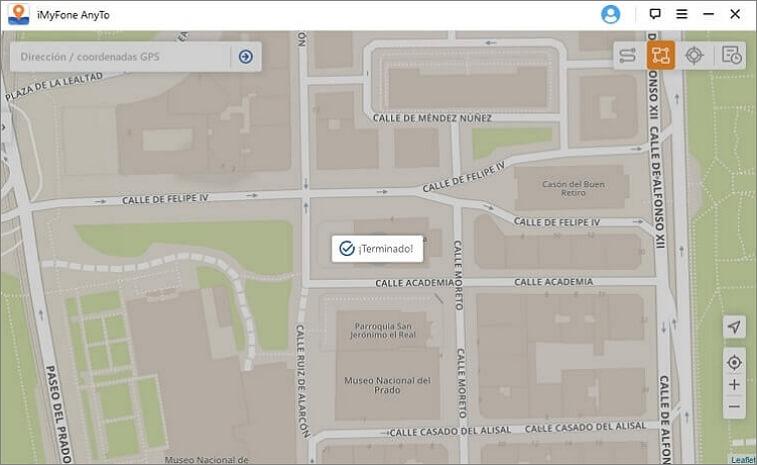The width and height of the screenshot is (757, 465).
Task: Click the blue search go arrow button
Action: pyautogui.click(x=246, y=56)
